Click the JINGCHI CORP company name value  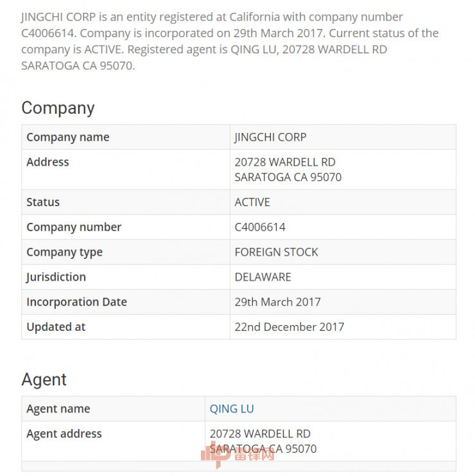point(271,137)
